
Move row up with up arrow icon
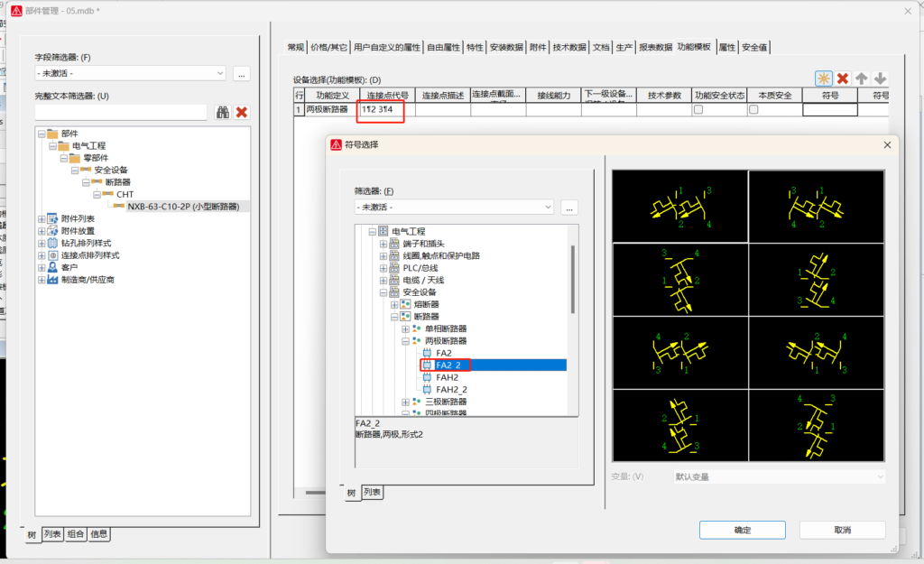coord(862,79)
